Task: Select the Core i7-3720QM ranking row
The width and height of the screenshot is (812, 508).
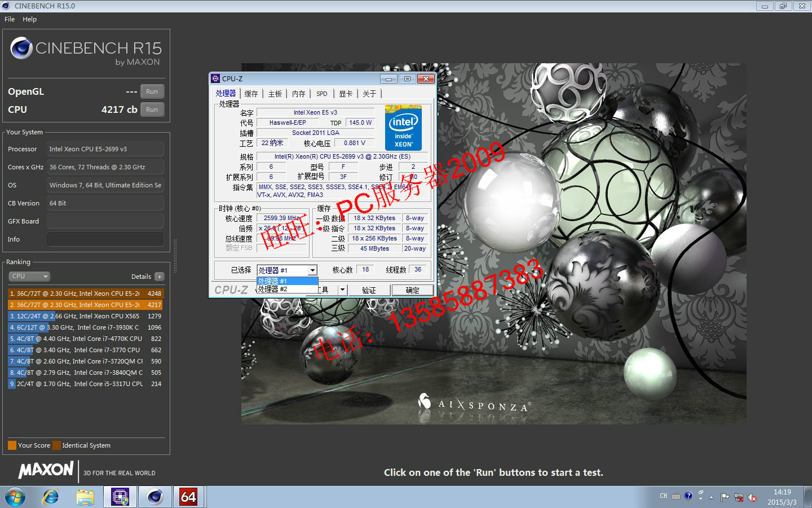Action: pyautogui.click(x=85, y=361)
